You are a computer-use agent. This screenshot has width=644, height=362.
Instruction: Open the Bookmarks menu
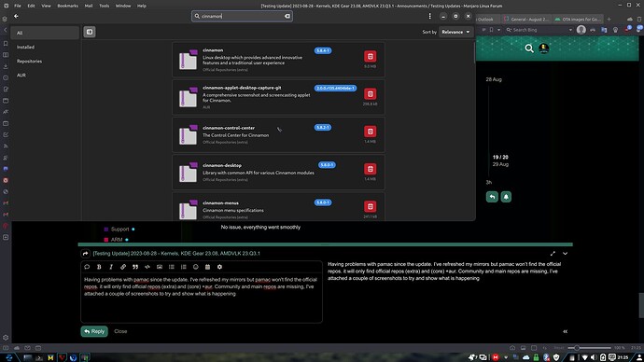click(67, 6)
